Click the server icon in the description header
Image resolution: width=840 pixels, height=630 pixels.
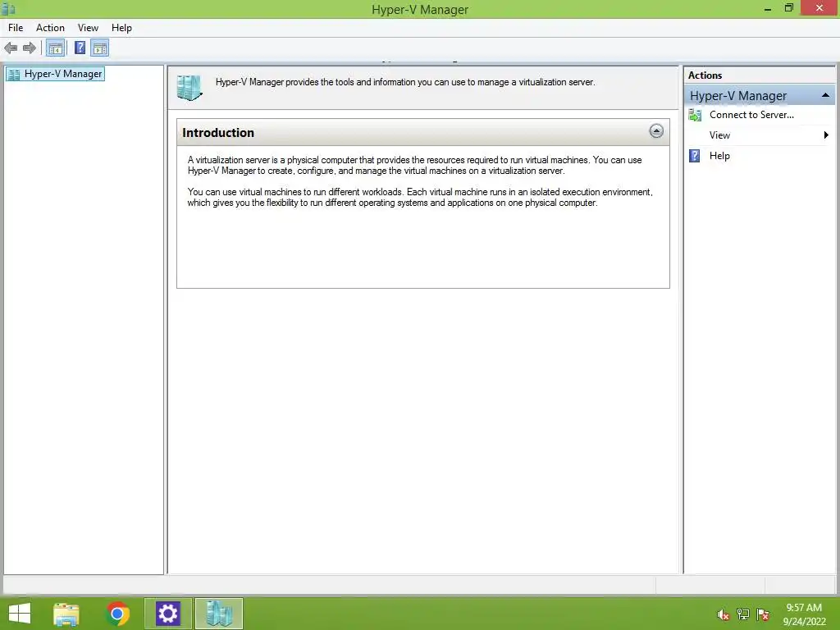point(189,87)
